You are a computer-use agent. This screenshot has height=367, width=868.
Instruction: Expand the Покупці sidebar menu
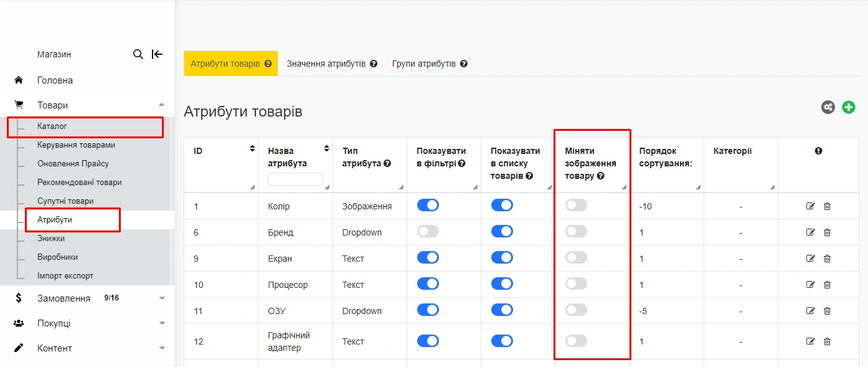[x=162, y=323]
